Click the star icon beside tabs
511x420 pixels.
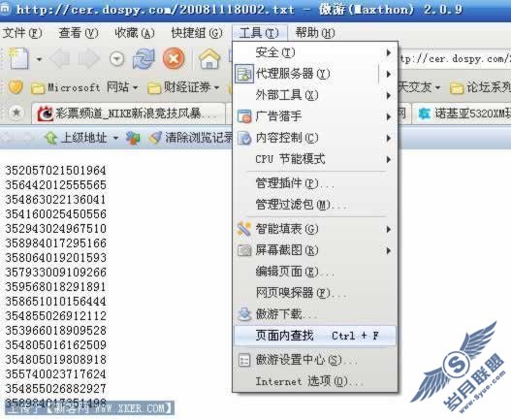point(16,113)
